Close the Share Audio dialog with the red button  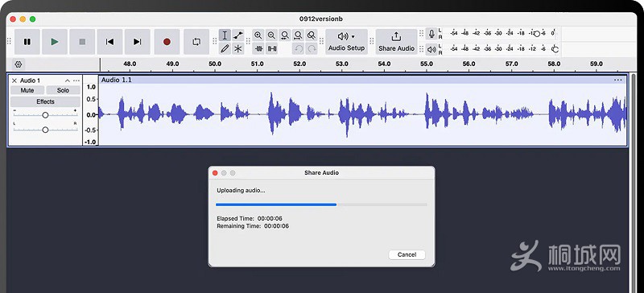(215, 173)
